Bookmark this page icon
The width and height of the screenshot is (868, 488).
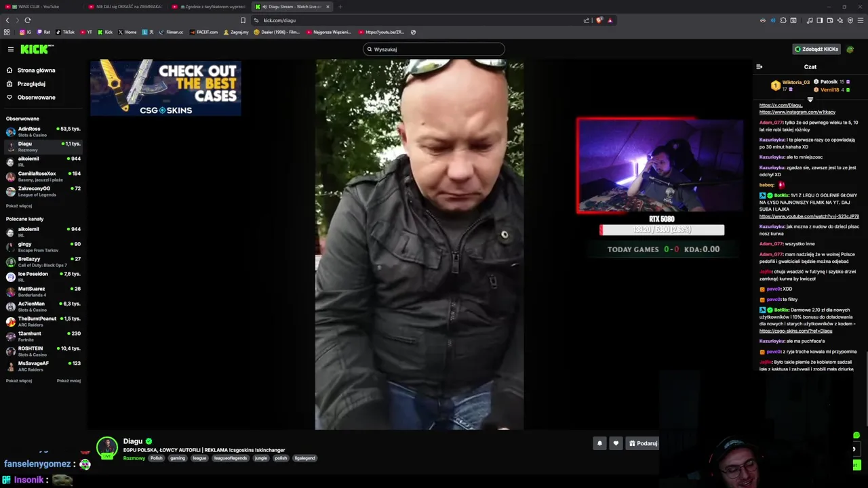[243, 20]
